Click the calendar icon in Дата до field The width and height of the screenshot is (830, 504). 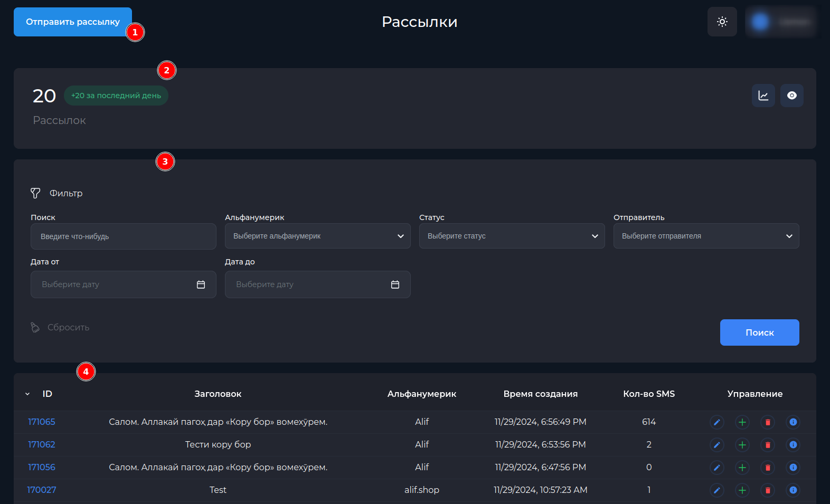[395, 284]
